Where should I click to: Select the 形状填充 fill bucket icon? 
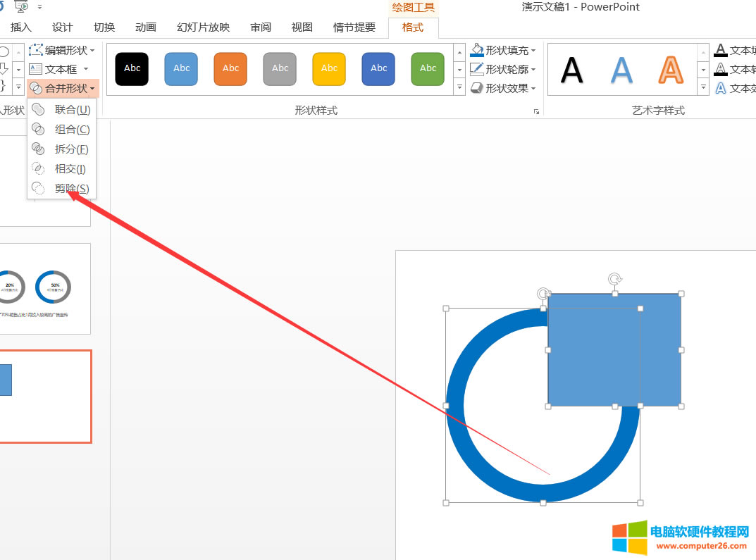coord(476,50)
